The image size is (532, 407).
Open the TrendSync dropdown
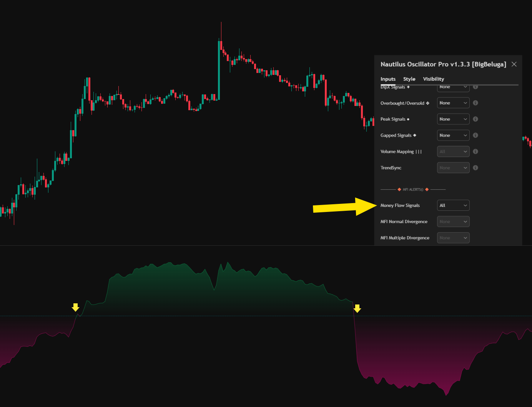(x=453, y=167)
